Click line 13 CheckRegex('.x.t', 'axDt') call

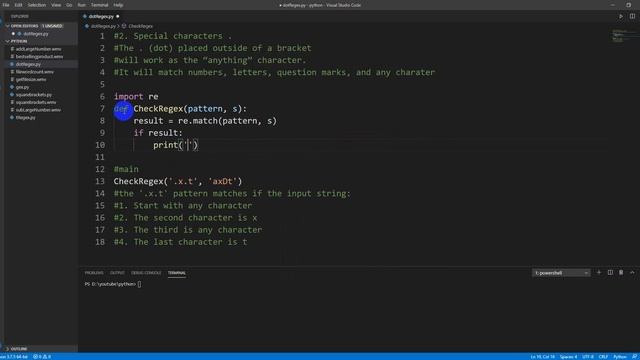pos(178,181)
